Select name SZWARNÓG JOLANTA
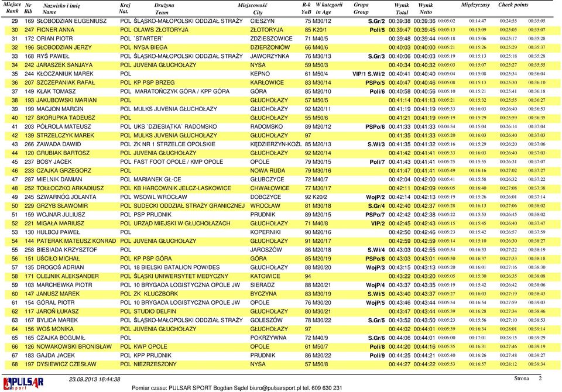562x392 pixels. point(66,197)
